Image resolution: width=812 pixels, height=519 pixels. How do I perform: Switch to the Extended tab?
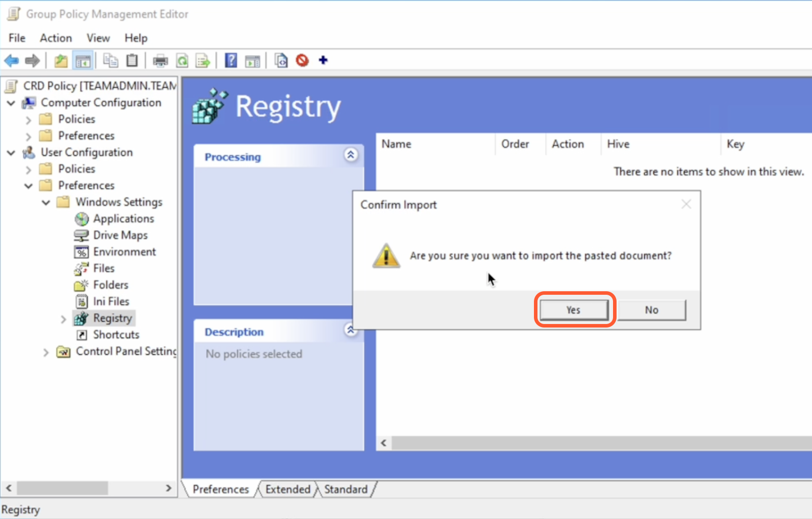(288, 489)
